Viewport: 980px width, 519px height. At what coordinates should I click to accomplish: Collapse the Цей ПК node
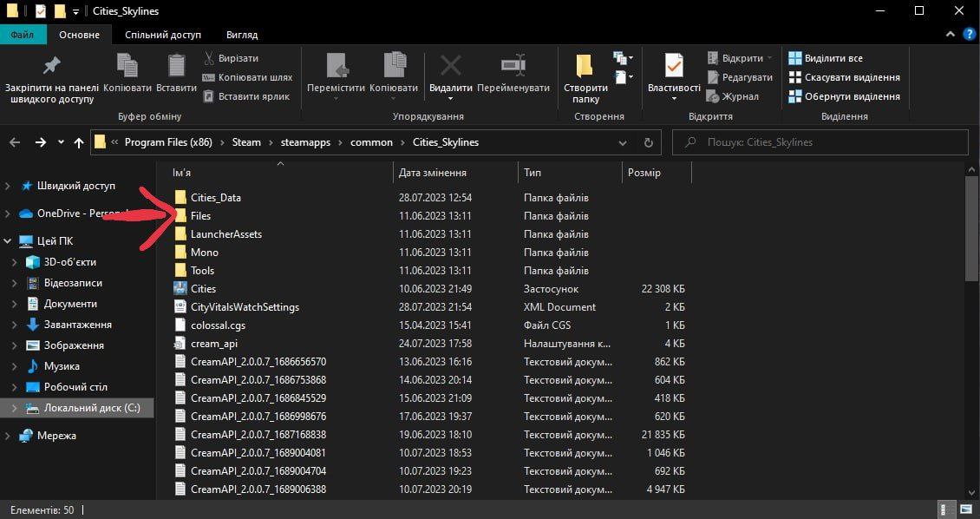coord(8,240)
